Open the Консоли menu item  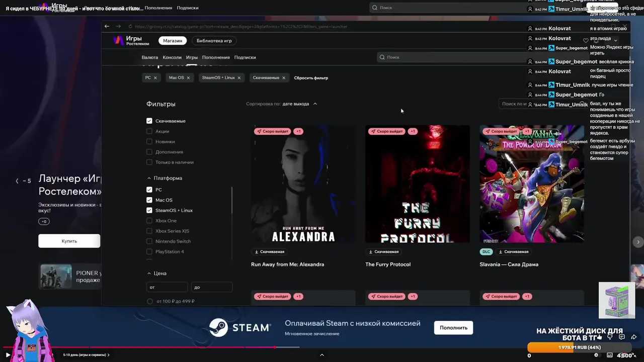(x=172, y=57)
